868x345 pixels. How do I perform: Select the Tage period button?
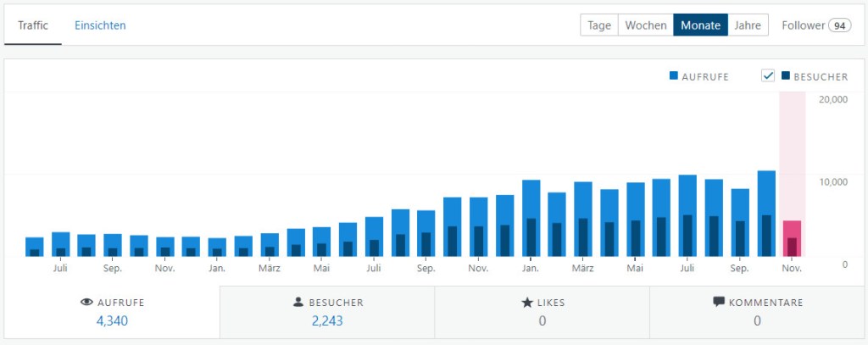coord(599,25)
